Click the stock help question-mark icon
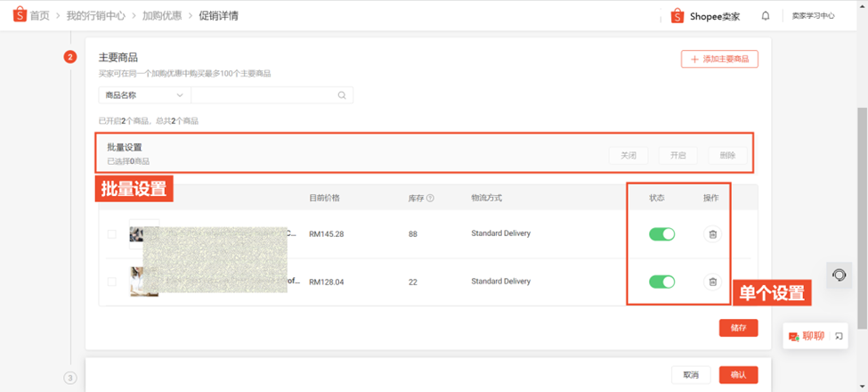This screenshot has height=392, width=868. [430, 198]
